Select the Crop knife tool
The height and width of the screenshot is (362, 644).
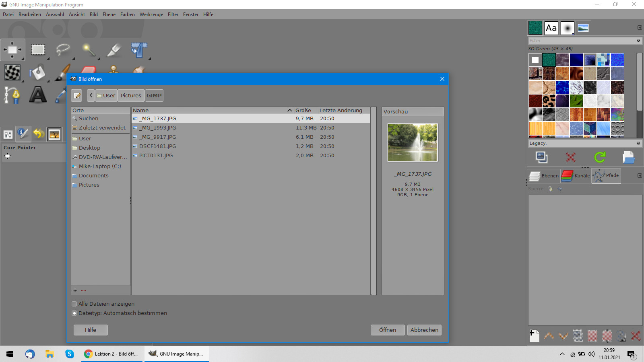[x=114, y=50]
